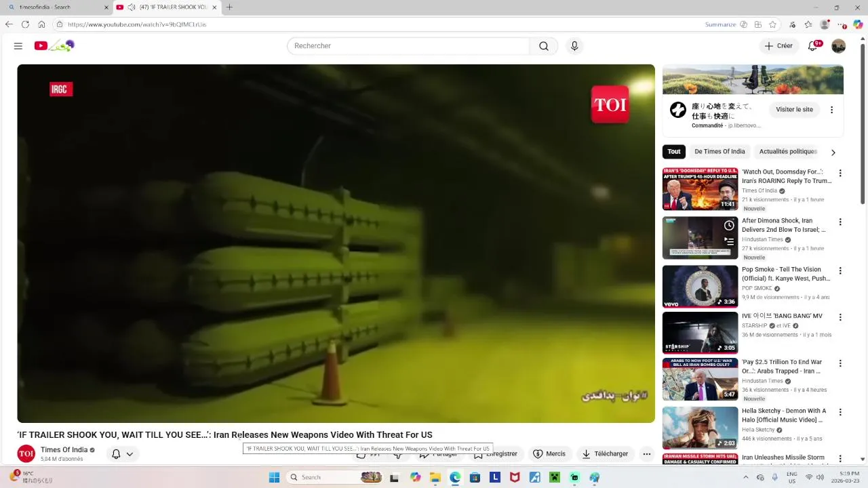Open the Windows Start menu

[x=274, y=477]
